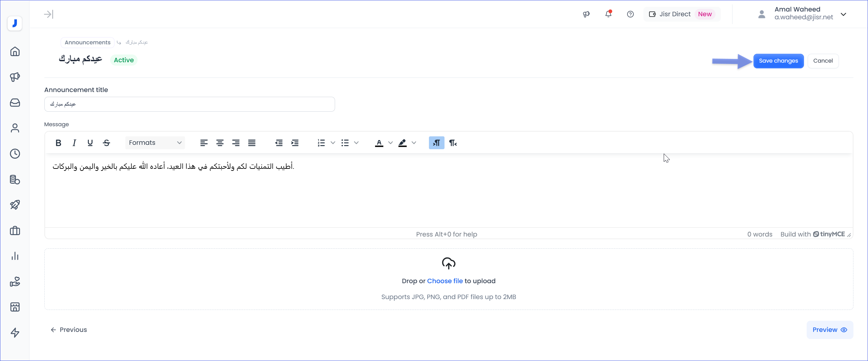Expand the numbered list style dropdown

coord(333,143)
